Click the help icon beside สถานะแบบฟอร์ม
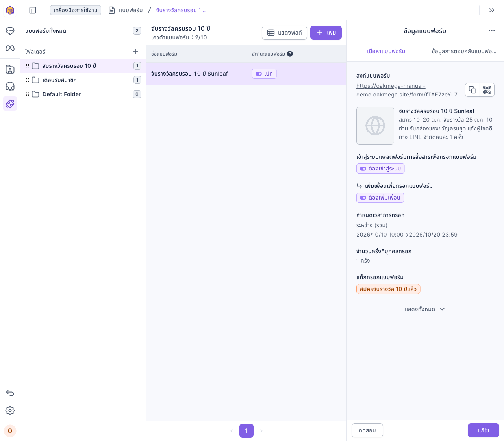The height and width of the screenshot is (441, 504). (x=290, y=54)
